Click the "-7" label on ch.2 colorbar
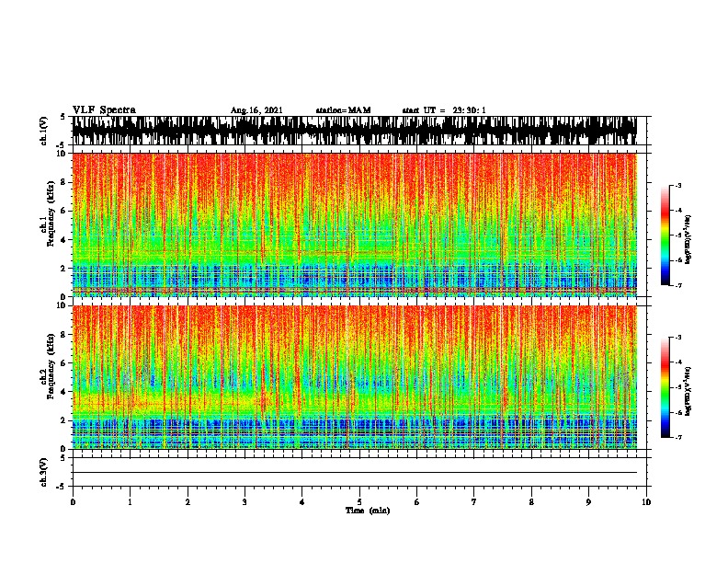 [677, 438]
